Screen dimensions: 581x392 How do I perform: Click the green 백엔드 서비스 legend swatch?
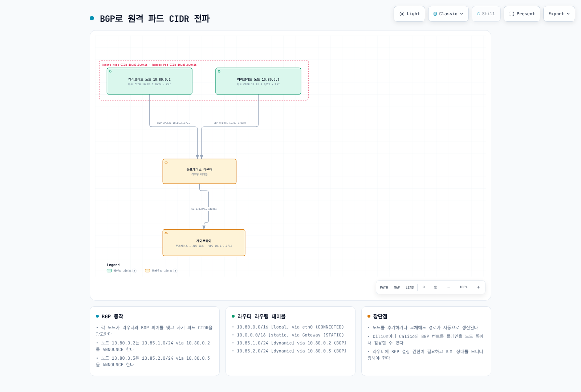coord(109,271)
